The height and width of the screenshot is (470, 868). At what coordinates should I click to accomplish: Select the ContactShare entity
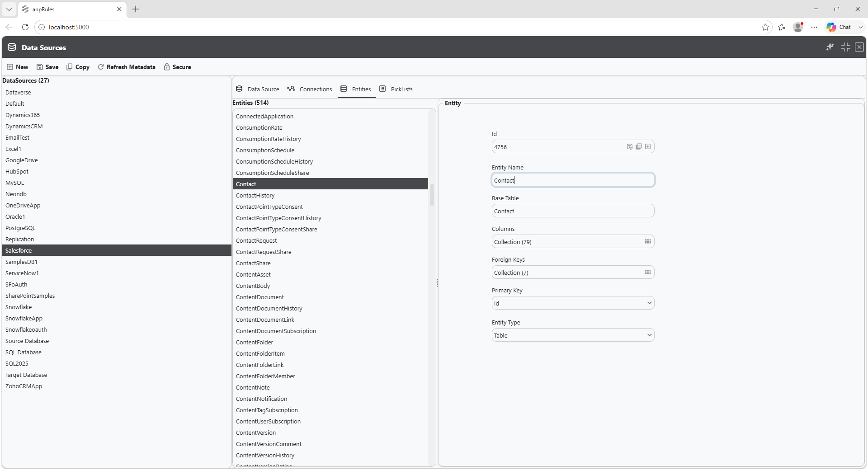[330, 263]
